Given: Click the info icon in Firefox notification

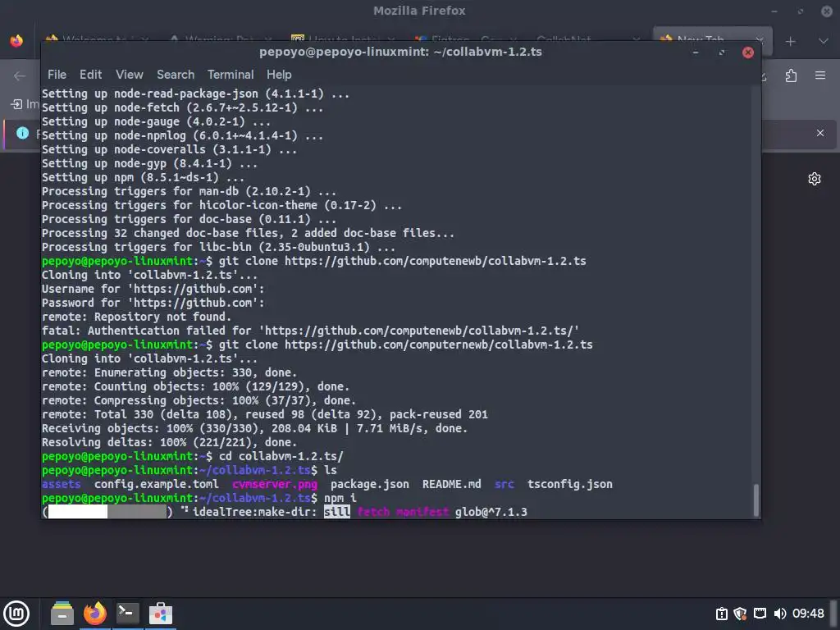Looking at the screenshot, I should click(x=22, y=133).
